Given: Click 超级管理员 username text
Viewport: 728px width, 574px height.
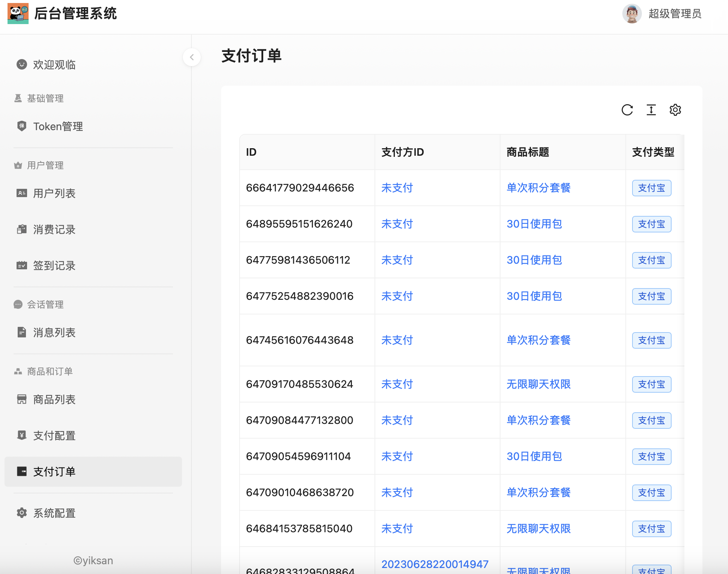Looking at the screenshot, I should 675,14.
